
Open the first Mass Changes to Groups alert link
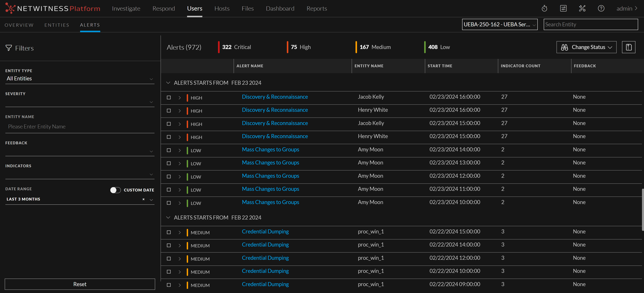270,149
